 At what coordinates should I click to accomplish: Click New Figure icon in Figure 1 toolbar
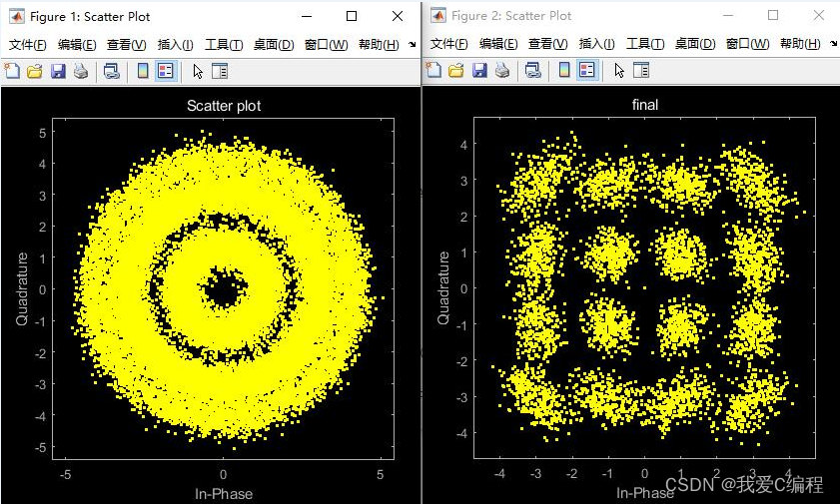click(12, 71)
